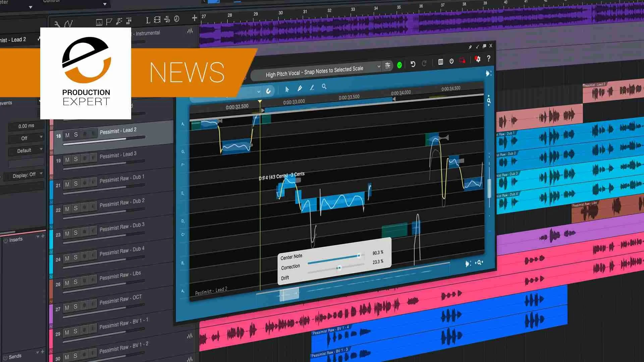Click the add track plus icon

click(194, 18)
